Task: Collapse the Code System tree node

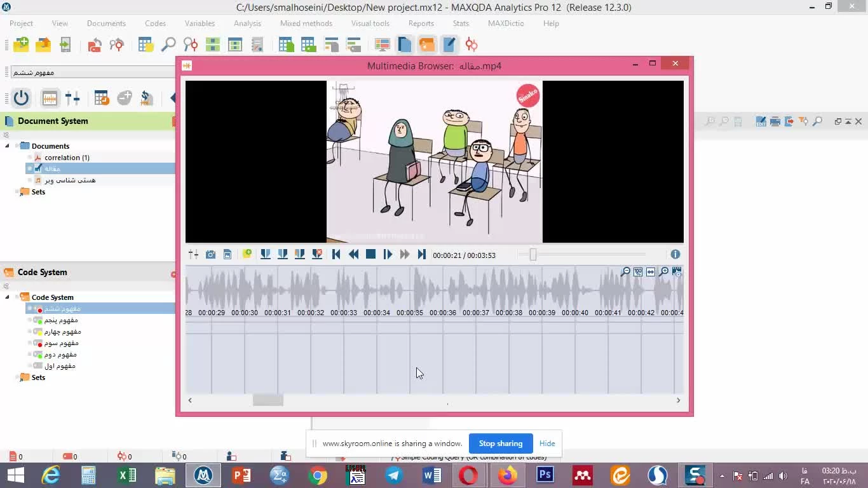Action: [x=8, y=297]
